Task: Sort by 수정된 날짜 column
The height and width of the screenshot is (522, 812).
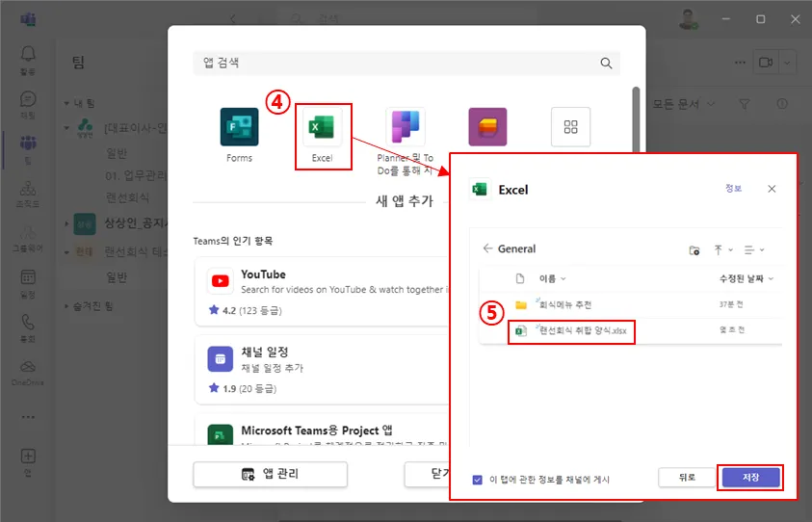Action: click(x=746, y=278)
